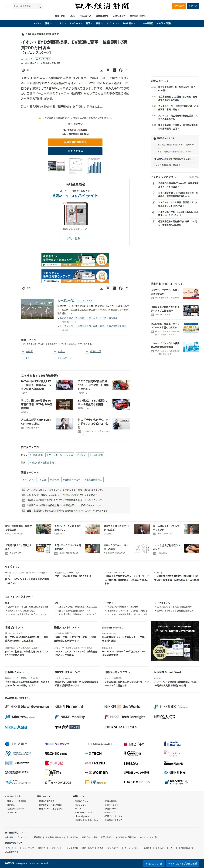The image size is (204, 868).
Task: Share to note using the icon under the headline
Action: point(108,70)
